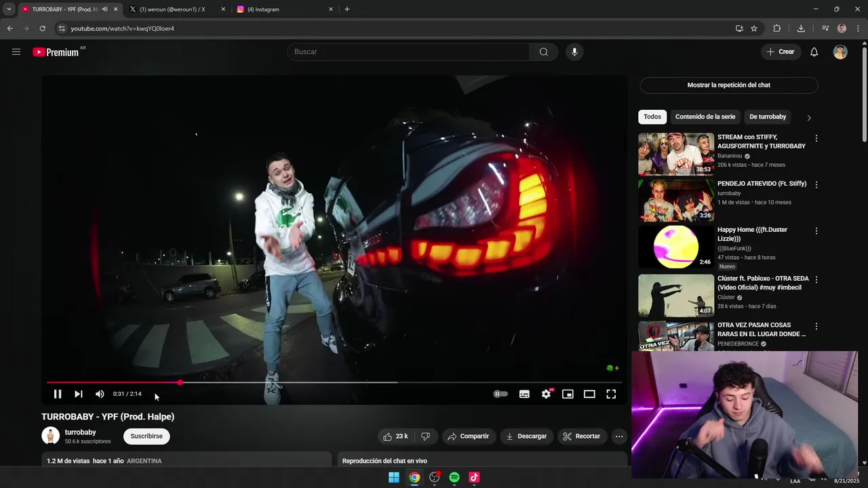
Task: Toggle autoplay switch in player
Action: click(x=500, y=394)
